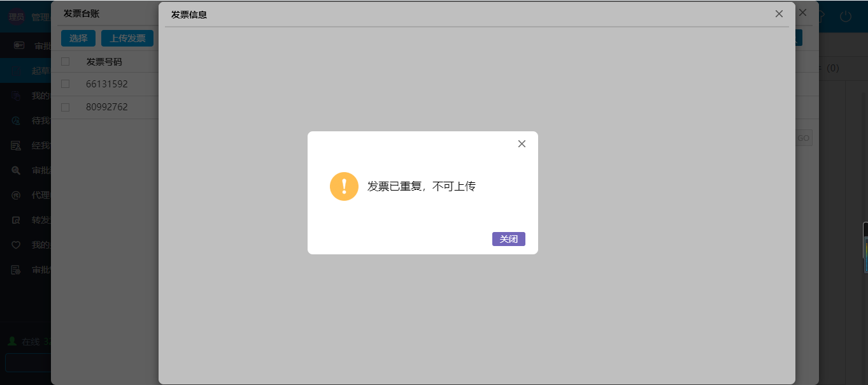Open the heart favorites sidebar icon
This screenshot has width=868, height=385.
coord(17,245)
